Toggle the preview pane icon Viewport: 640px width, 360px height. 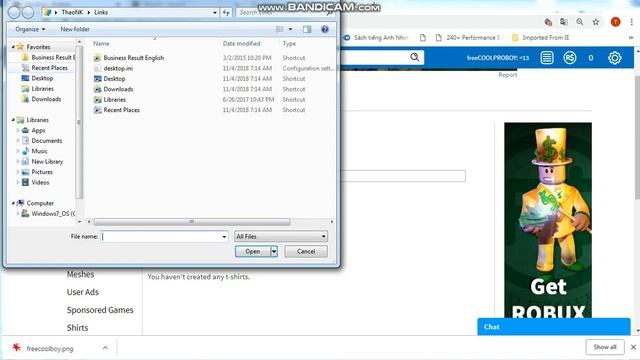click(x=307, y=29)
